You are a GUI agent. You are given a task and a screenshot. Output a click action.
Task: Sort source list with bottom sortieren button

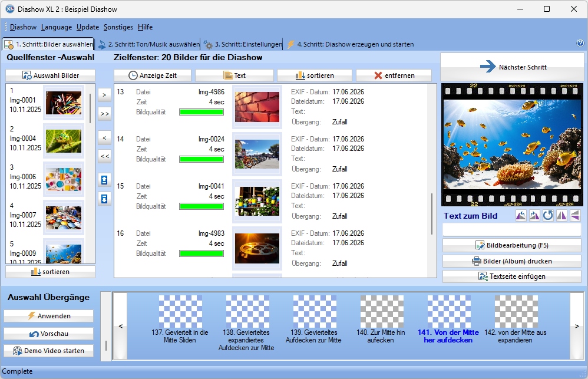pos(50,272)
